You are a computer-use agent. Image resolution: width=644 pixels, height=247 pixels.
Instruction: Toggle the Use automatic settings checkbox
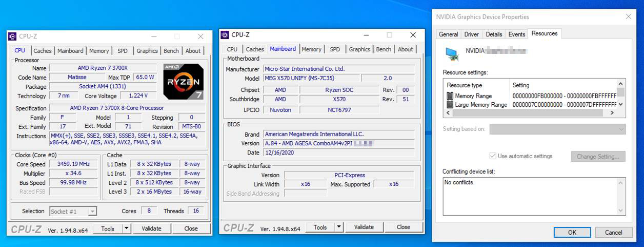click(x=493, y=156)
